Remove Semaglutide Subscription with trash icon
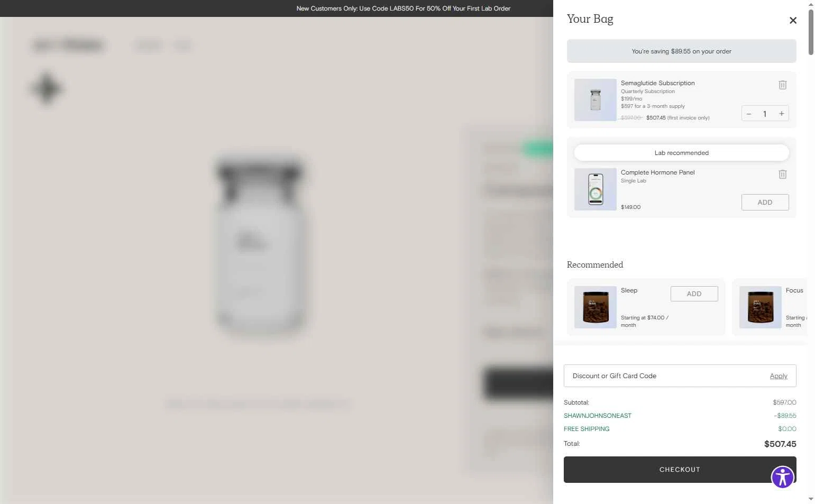The image size is (815, 504). tap(783, 85)
